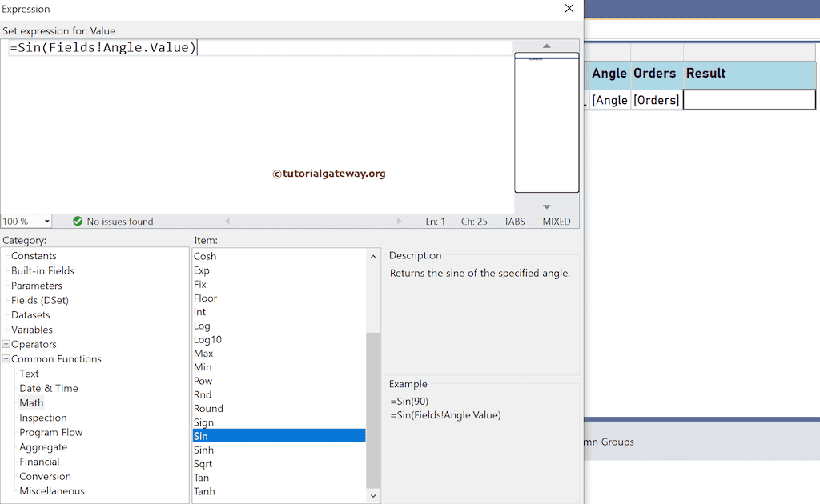Select Rnd in the Item list

pyautogui.click(x=203, y=395)
